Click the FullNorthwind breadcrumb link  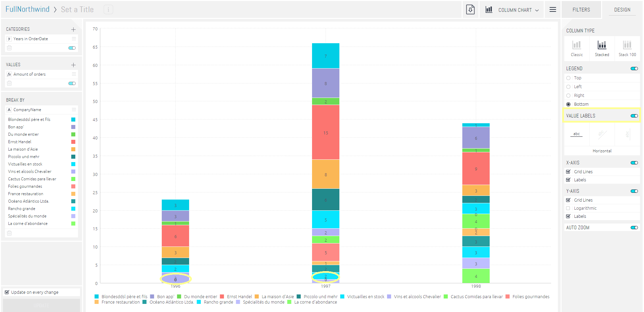(x=27, y=9)
